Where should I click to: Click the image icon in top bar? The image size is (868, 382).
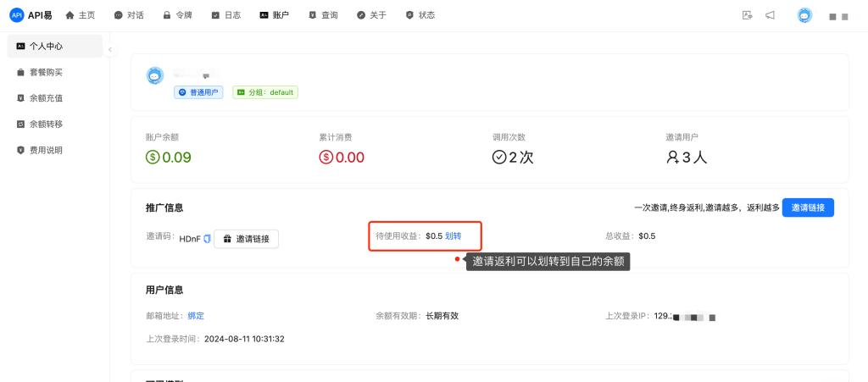tap(747, 15)
